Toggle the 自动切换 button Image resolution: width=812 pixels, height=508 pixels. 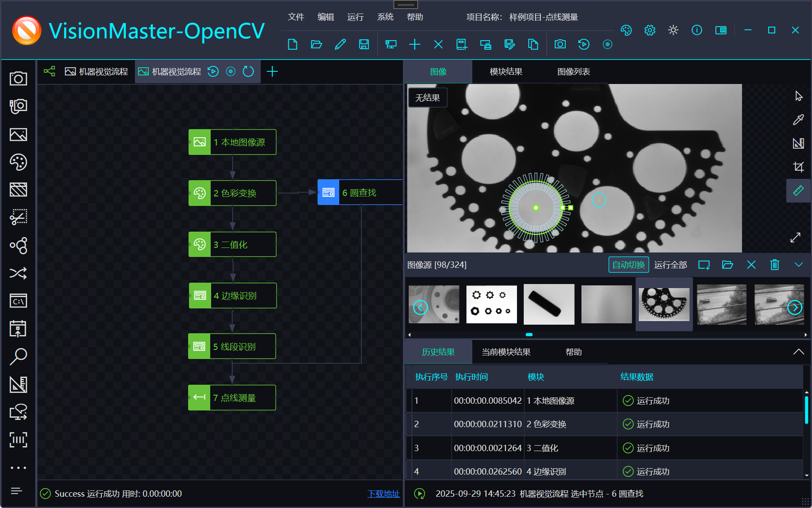[x=628, y=265]
